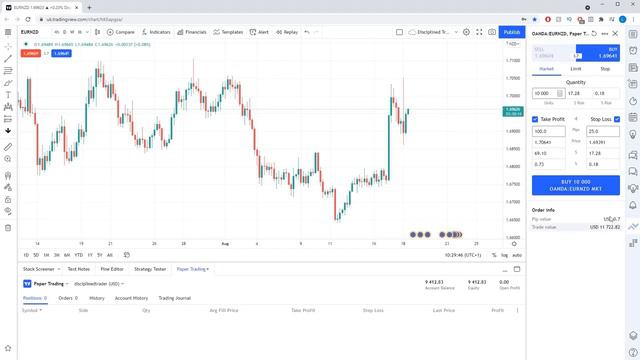Screen dimensions: 640x360
Task: Enter fullscreen chart mode
Action: point(479,32)
